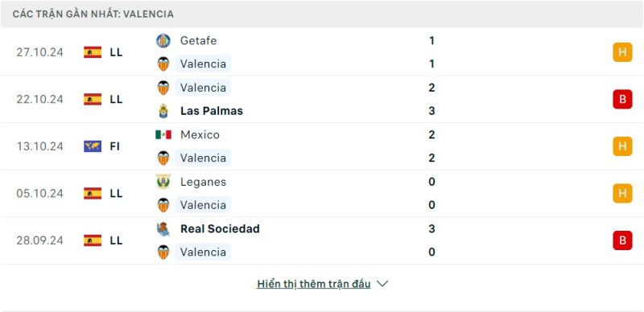Select highlighted Valencia label in Mexico match
This screenshot has height=312, width=644.
[x=203, y=158]
